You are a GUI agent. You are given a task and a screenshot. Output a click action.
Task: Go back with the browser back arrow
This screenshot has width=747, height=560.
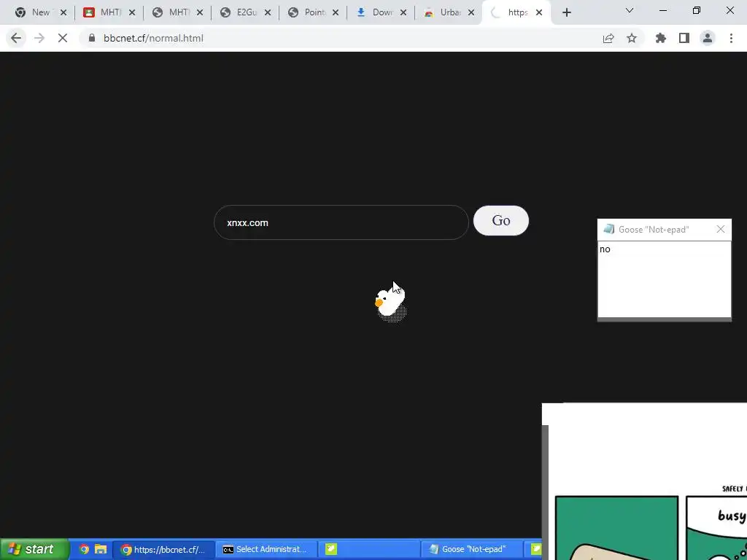point(16,38)
